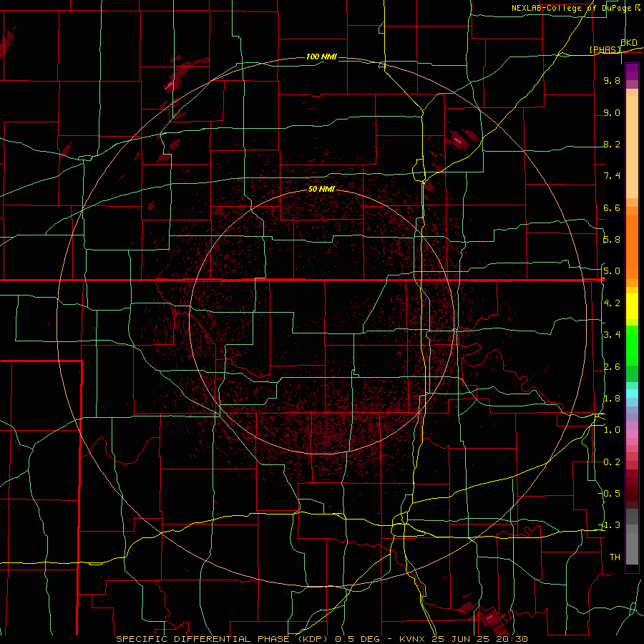
Task: Click the "TH" label on the scale
Action: 615,557
